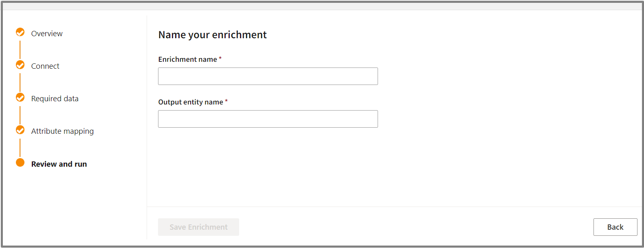
Task: Click the asterisk beside Output entity name
Action: click(226, 101)
